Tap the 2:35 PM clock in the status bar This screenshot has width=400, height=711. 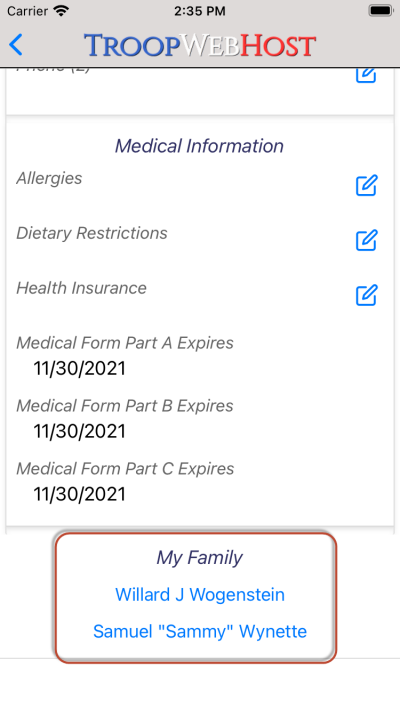click(x=200, y=11)
